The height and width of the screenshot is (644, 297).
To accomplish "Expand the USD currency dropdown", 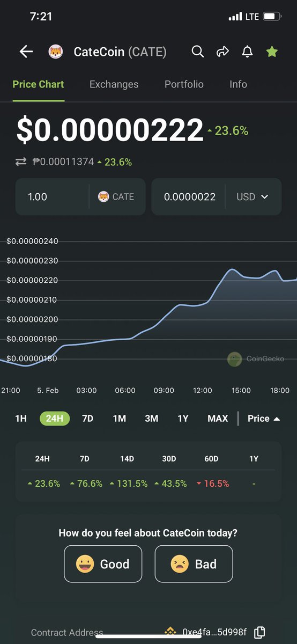I will click(x=253, y=197).
